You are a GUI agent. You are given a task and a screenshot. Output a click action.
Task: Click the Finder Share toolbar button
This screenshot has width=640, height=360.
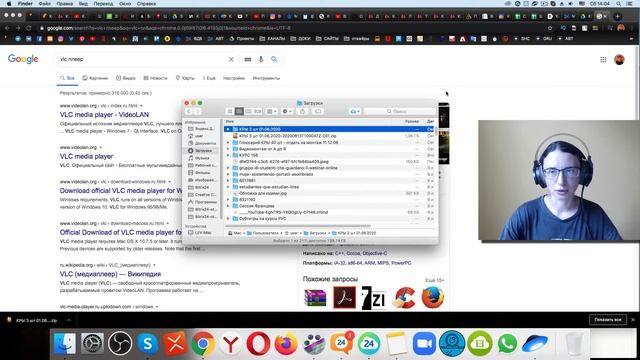click(302, 111)
